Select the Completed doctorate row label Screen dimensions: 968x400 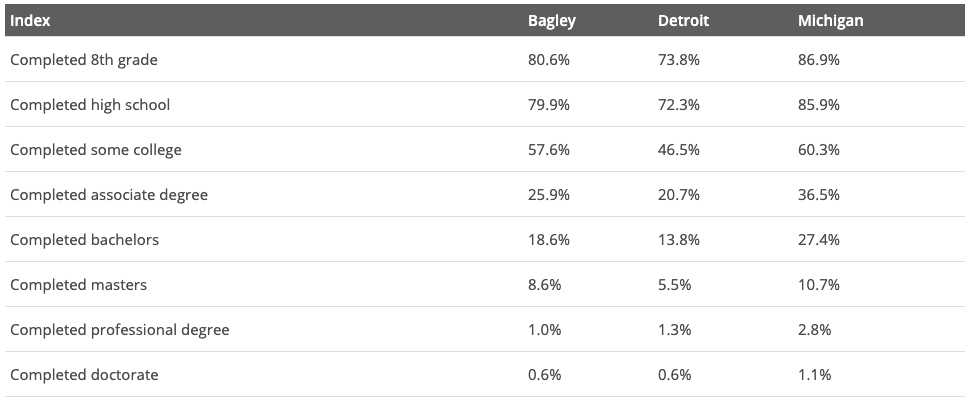click(x=84, y=375)
